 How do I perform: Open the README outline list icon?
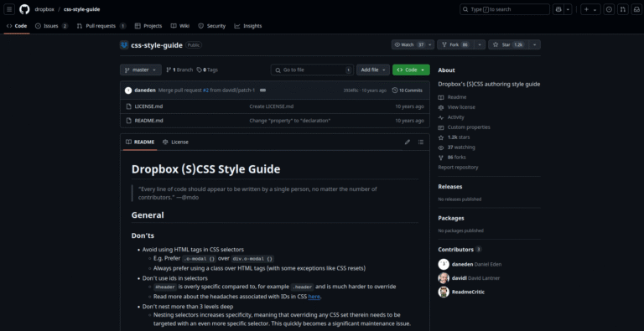421,142
